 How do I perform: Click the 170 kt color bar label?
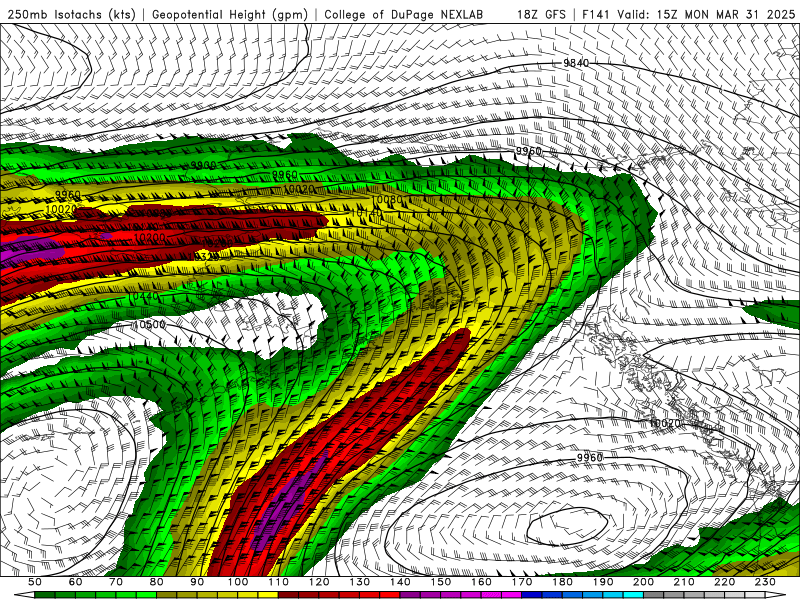[522, 582]
